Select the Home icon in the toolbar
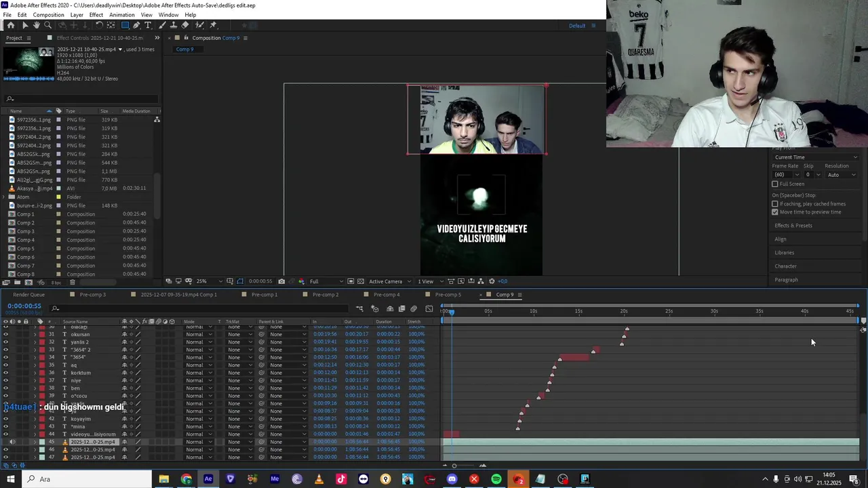The width and height of the screenshot is (868, 488). pos(11,25)
